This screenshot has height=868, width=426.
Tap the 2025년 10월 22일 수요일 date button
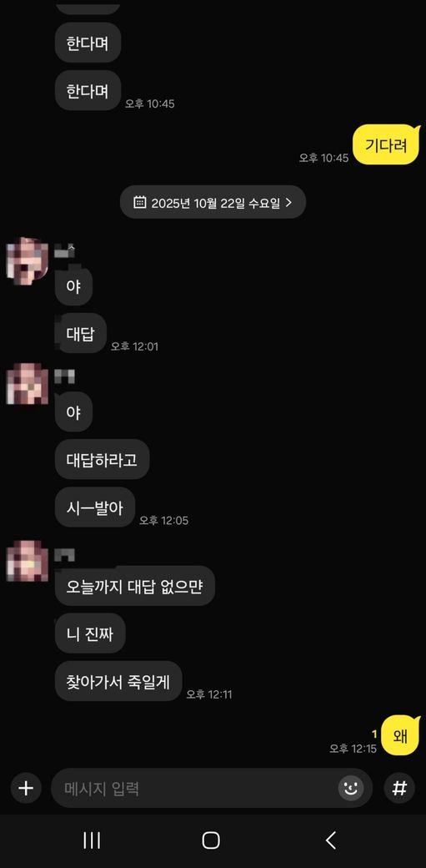click(x=213, y=202)
